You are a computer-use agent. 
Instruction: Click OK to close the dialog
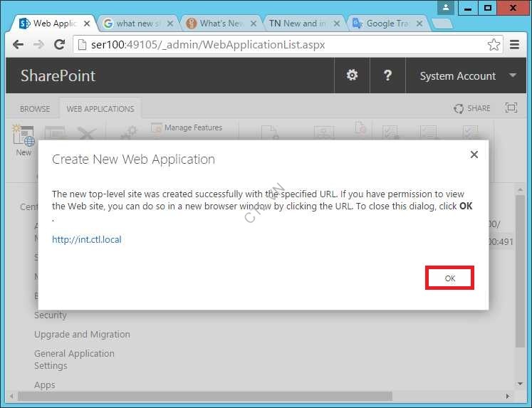point(449,278)
